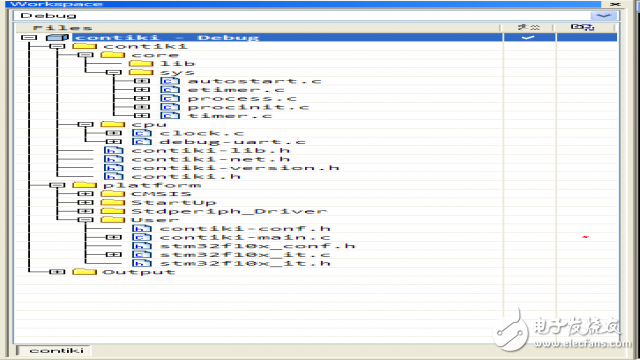Image resolution: width=640 pixels, height=360 pixels.
Task: Click the stm32f10x_it.h header icon
Action: coord(142,263)
